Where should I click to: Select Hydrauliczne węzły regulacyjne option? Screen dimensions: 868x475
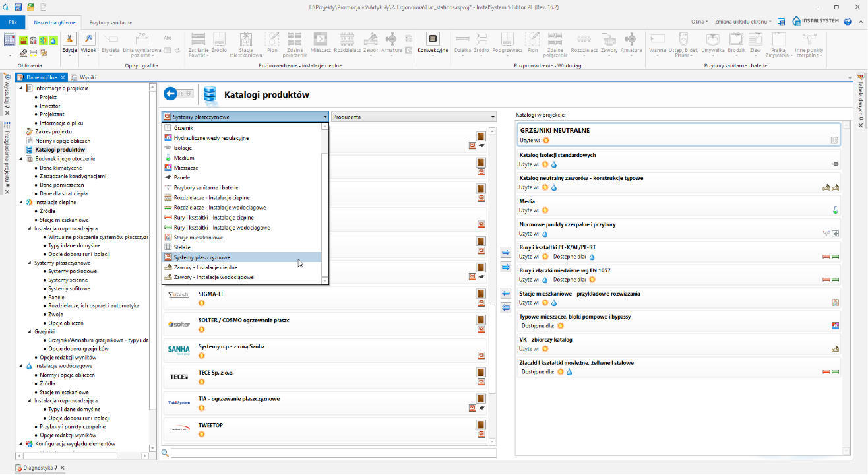(241, 138)
